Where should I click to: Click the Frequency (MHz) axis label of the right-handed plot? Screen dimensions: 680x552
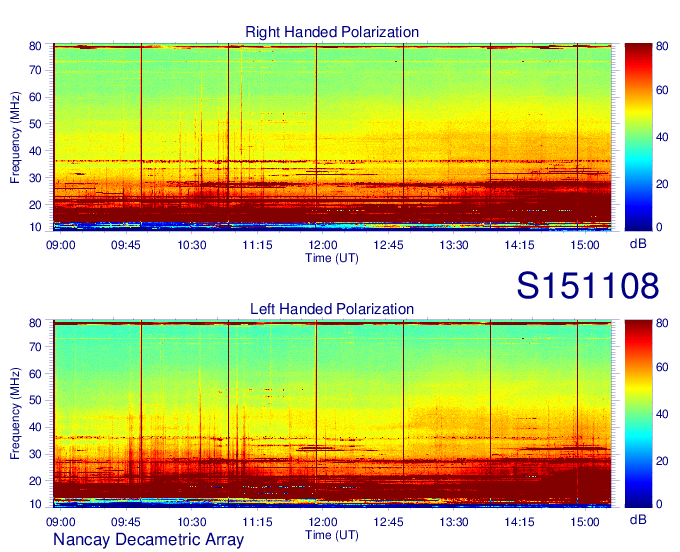(x=15, y=137)
